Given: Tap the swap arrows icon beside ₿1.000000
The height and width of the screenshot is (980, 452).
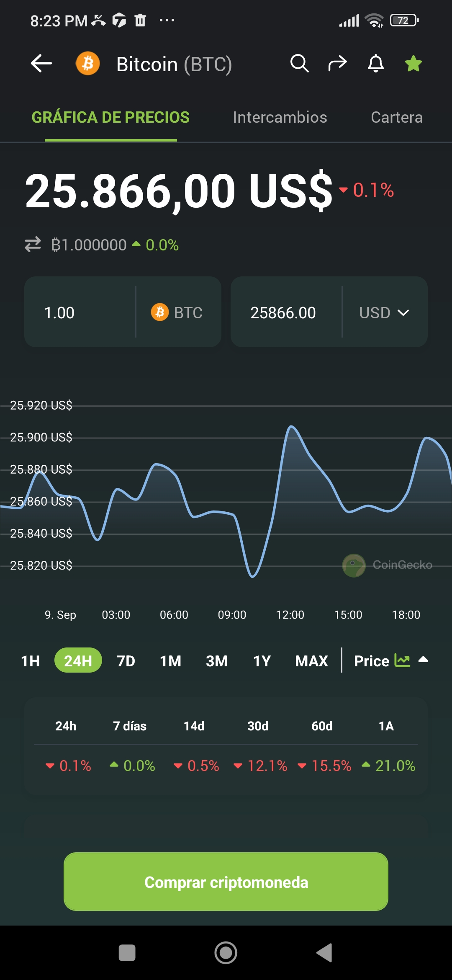Looking at the screenshot, I should (33, 245).
